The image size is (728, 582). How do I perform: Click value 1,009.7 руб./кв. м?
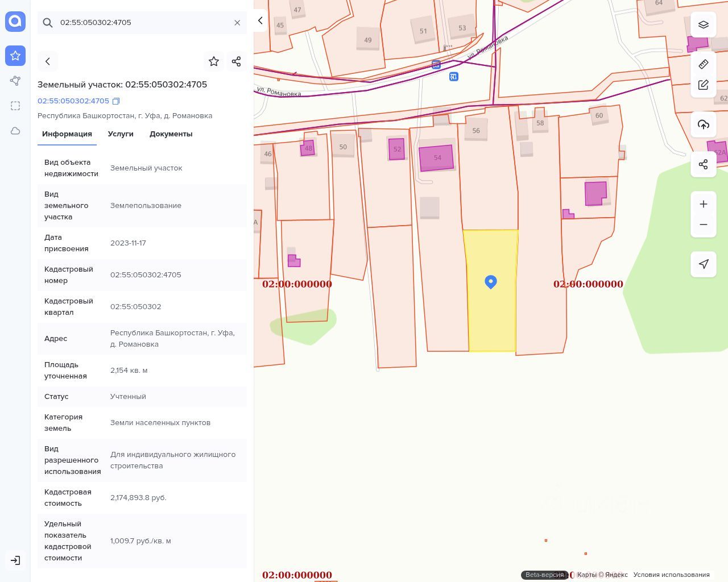[x=140, y=541]
